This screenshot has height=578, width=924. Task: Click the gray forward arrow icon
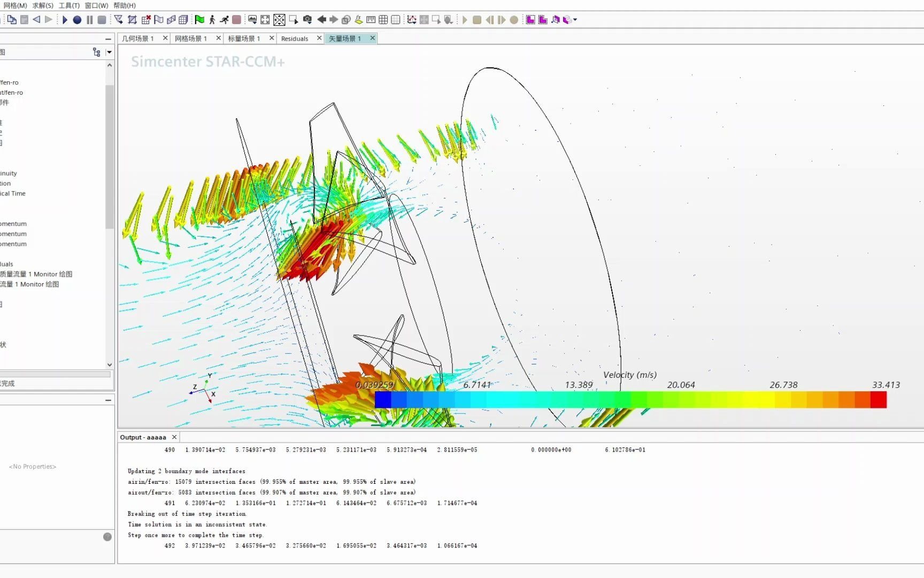(x=334, y=20)
